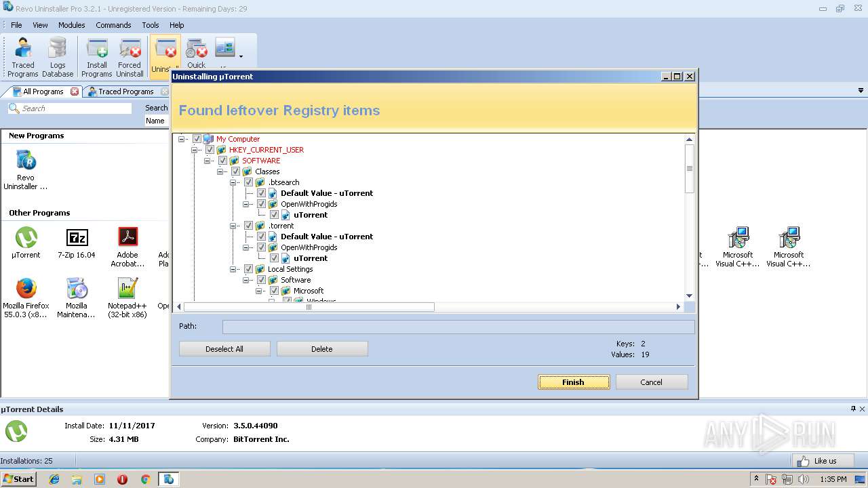Uncheck My Computer checkbox
868x488 pixels.
tap(197, 139)
